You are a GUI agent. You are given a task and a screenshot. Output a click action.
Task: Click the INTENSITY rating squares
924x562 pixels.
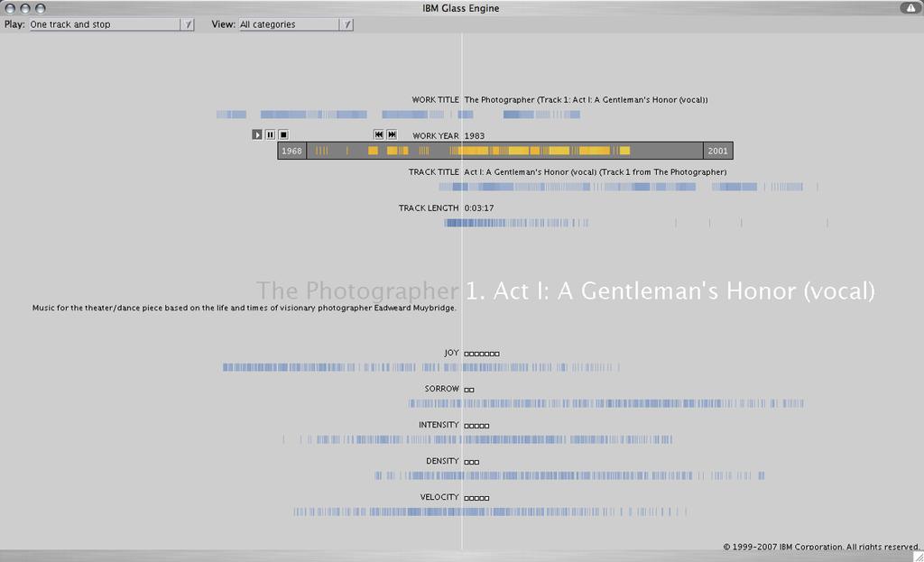(476, 426)
